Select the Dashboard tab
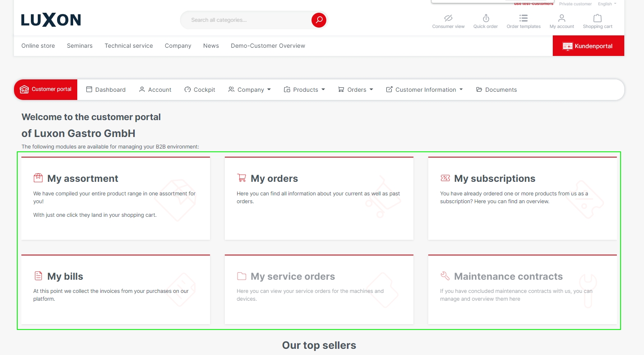This screenshot has width=644, height=355. tap(106, 90)
